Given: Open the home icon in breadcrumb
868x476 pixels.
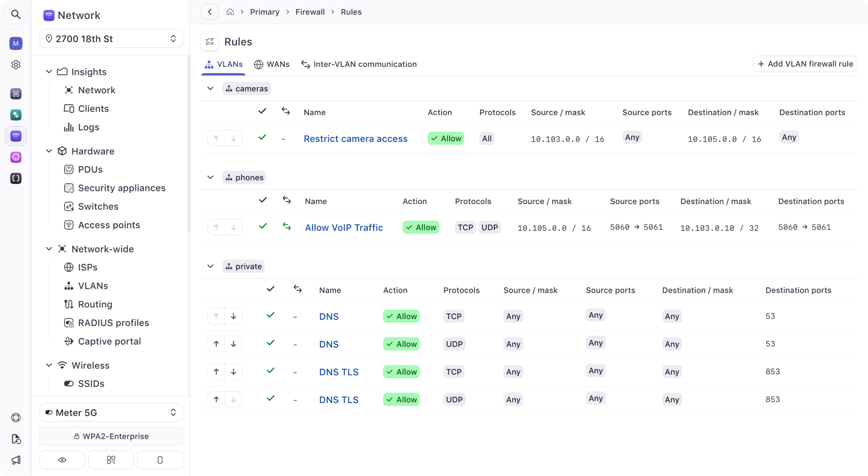Looking at the screenshot, I should 230,12.
